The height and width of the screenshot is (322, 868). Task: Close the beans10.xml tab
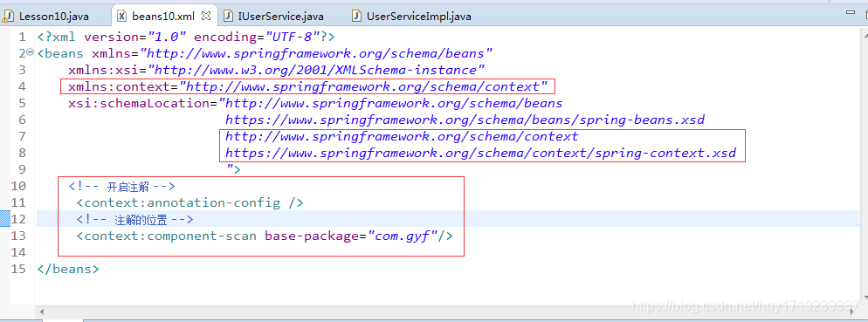205,16
